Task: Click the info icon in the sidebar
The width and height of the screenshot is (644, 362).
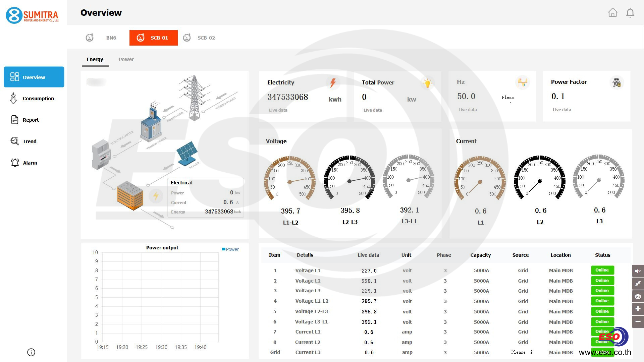Action: tap(31, 352)
